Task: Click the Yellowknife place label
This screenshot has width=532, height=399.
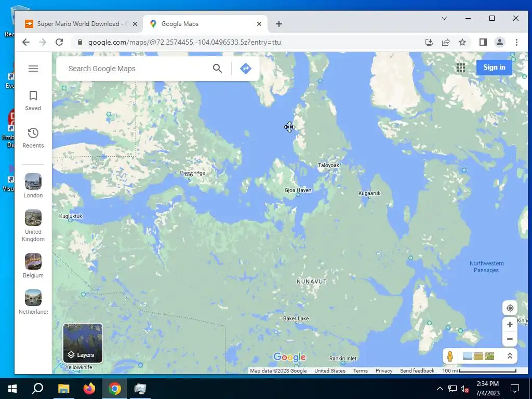Action: [x=79, y=367]
